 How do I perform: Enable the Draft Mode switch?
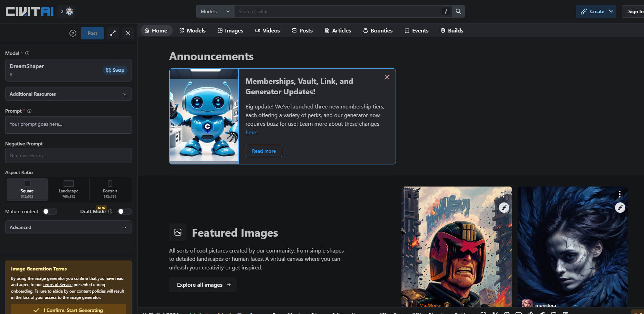124,211
